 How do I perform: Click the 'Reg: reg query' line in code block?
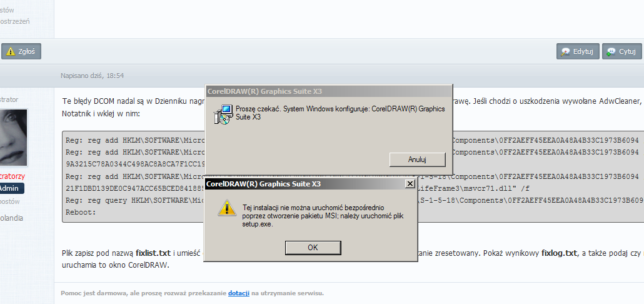coord(136,200)
